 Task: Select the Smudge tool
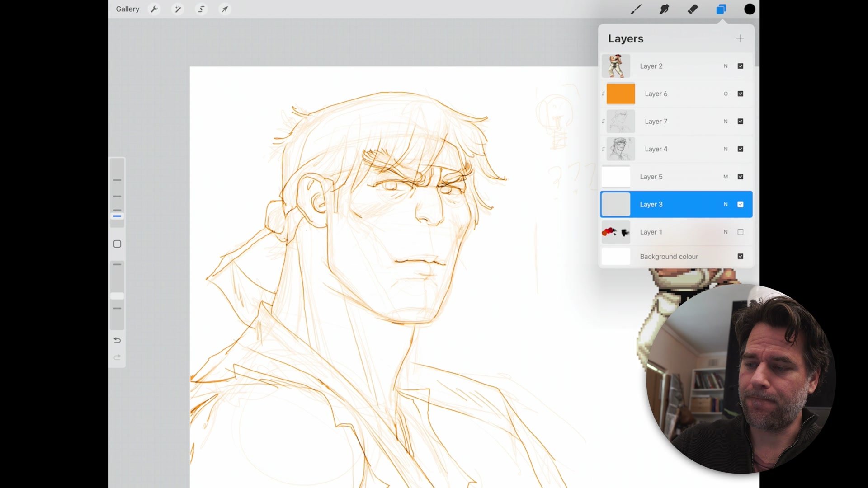(664, 9)
